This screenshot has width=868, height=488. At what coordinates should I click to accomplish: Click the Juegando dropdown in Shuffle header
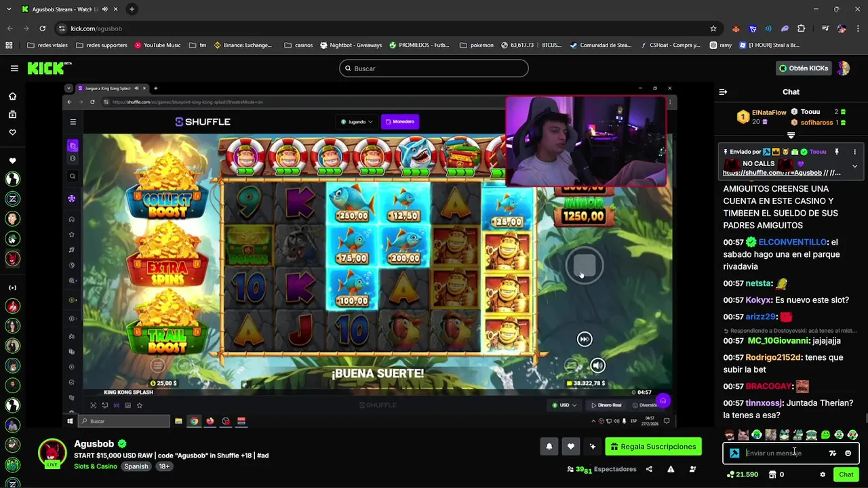pos(357,122)
